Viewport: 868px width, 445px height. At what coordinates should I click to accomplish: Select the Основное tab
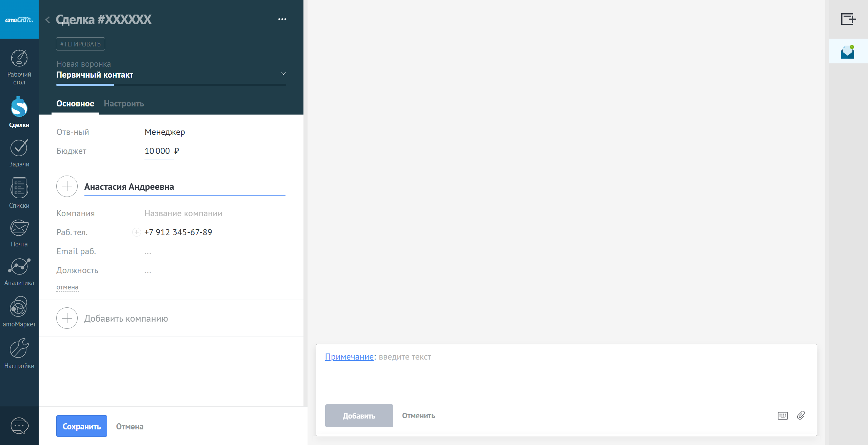point(75,104)
